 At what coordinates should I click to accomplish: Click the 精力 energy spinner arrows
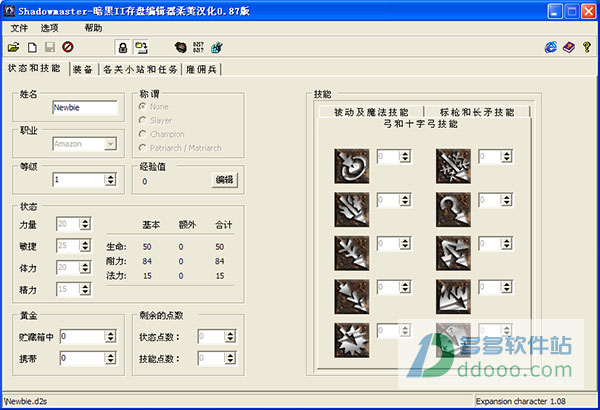coord(85,289)
